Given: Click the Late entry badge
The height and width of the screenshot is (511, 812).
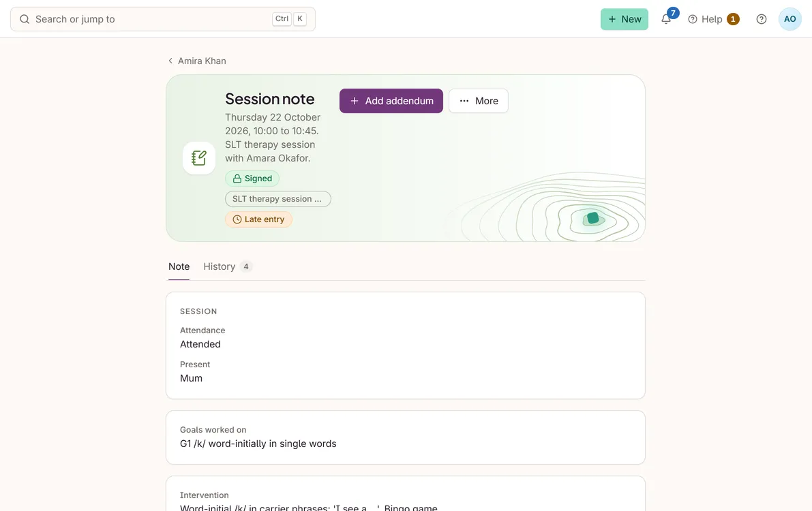Looking at the screenshot, I should pyautogui.click(x=258, y=219).
